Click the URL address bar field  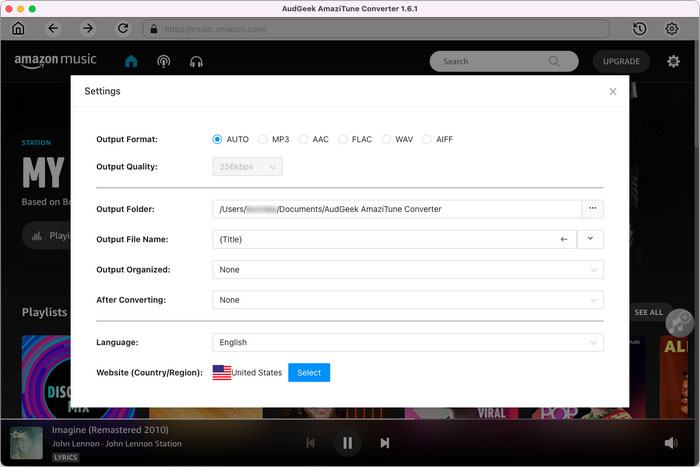pos(376,29)
